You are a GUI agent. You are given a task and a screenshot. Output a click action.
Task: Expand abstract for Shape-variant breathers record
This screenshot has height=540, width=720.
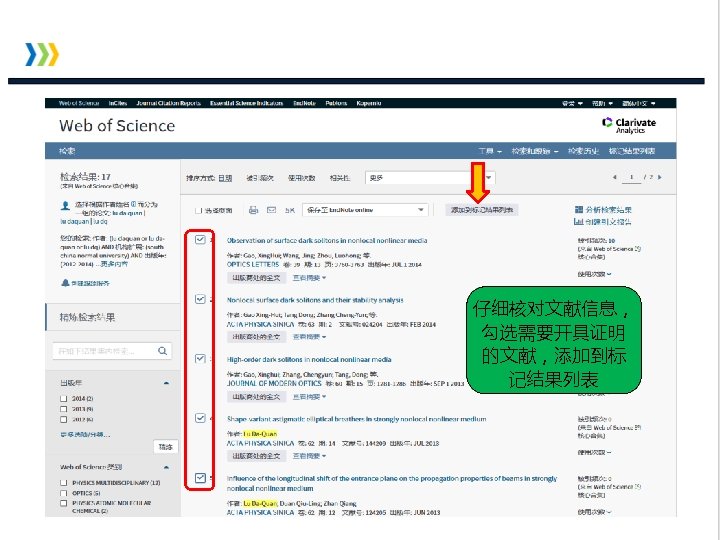click(309, 456)
